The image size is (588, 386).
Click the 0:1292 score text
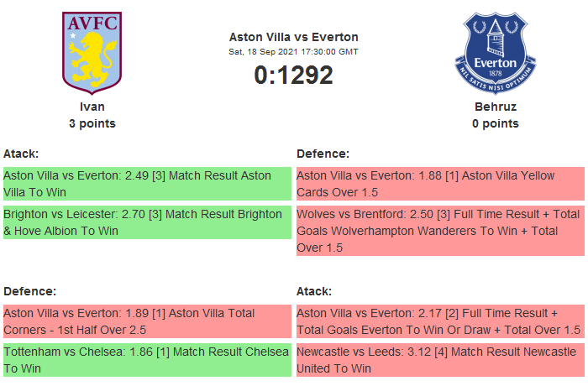[x=294, y=75]
